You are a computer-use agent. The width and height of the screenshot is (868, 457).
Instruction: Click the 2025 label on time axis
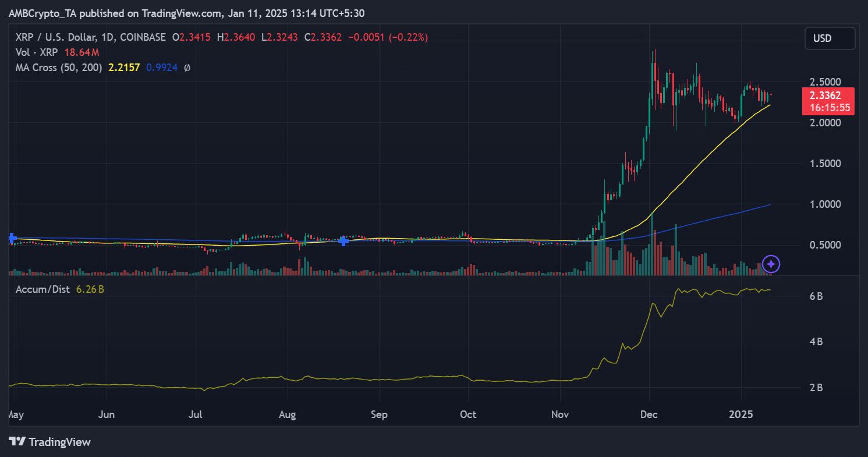click(x=741, y=415)
